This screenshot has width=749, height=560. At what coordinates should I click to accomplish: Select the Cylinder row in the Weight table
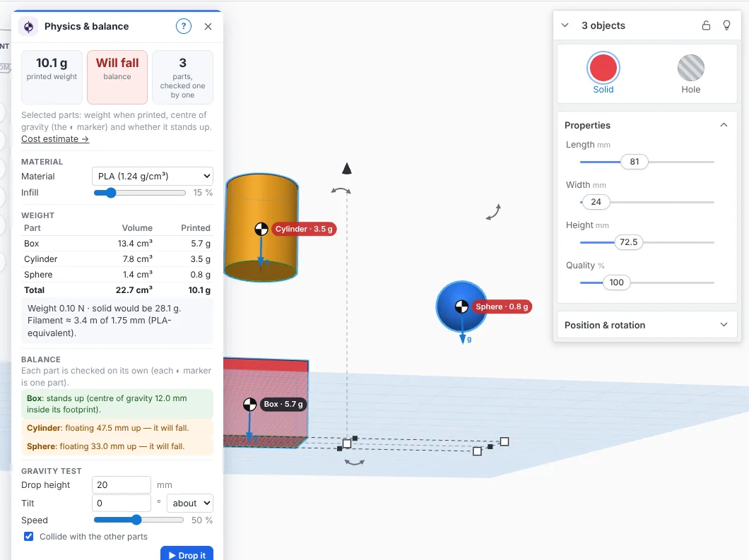tap(117, 258)
